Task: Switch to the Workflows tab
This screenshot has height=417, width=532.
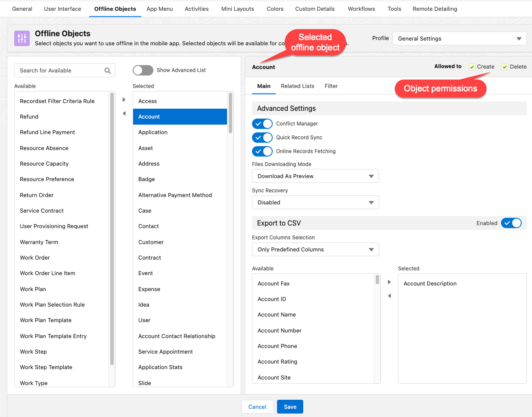Action: coord(361,9)
